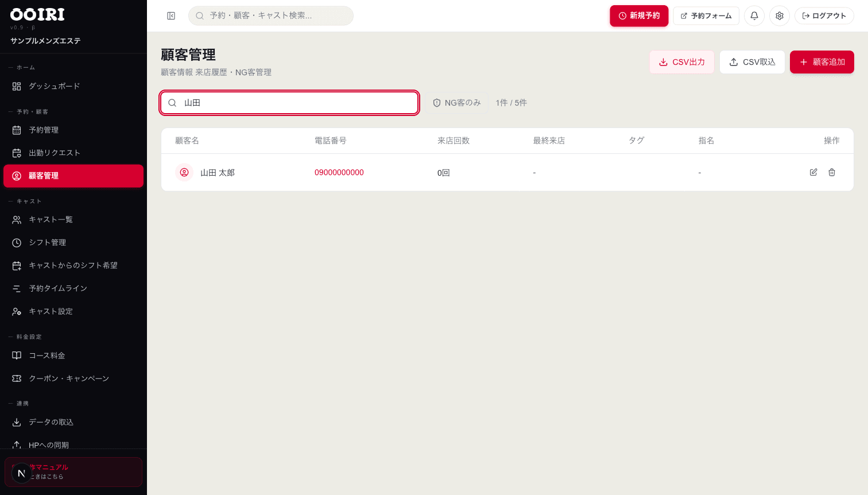Import with CSV取込 button
The width and height of the screenshot is (868, 495).
pyautogui.click(x=752, y=62)
